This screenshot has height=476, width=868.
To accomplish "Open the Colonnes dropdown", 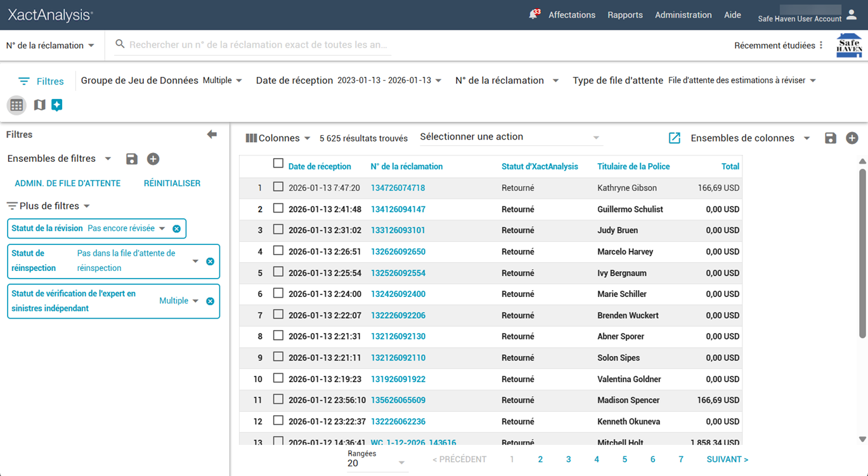I will click(x=278, y=138).
